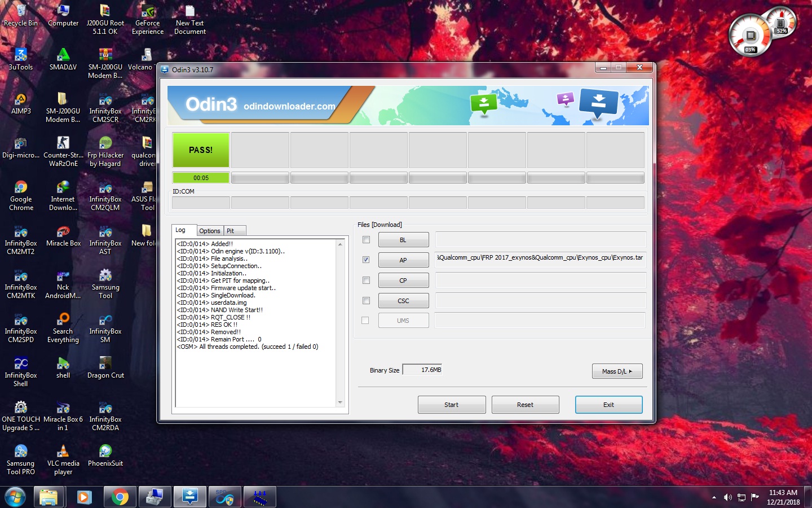This screenshot has width=812, height=508.
Task: Click the BL file button
Action: [x=403, y=240]
